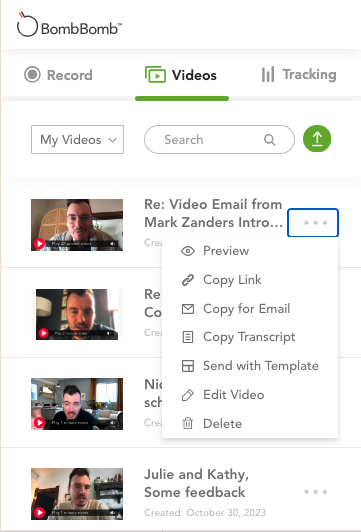The image size is (361, 532).
Task: Select the Videos tab
Action: 181,75
